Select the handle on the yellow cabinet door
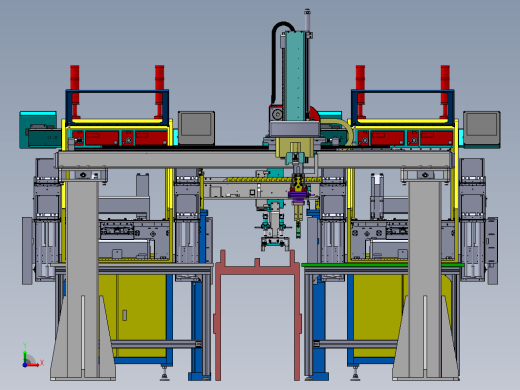The image size is (520, 390). point(125,315)
